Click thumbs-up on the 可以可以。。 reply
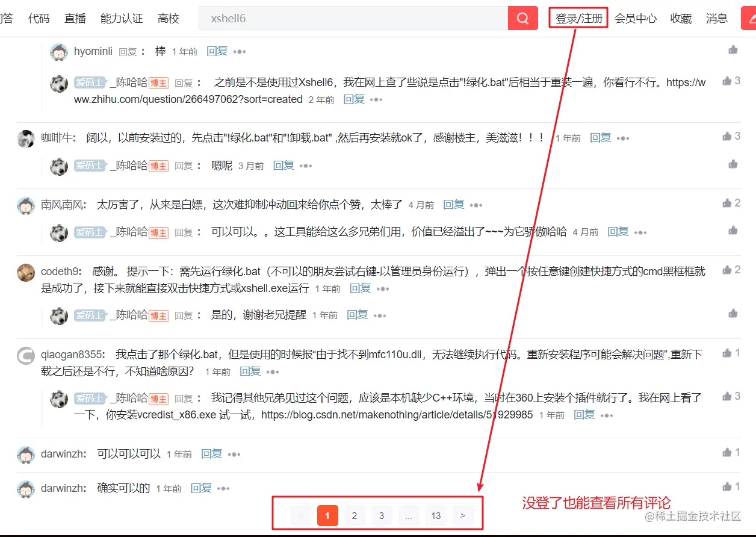Screen dimensions: 756x537 pos(733,230)
